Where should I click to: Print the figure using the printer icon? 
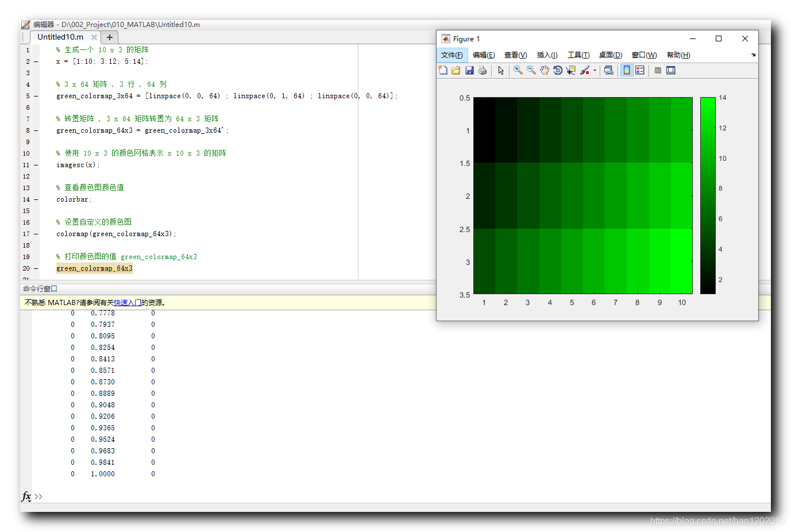coord(483,70)
